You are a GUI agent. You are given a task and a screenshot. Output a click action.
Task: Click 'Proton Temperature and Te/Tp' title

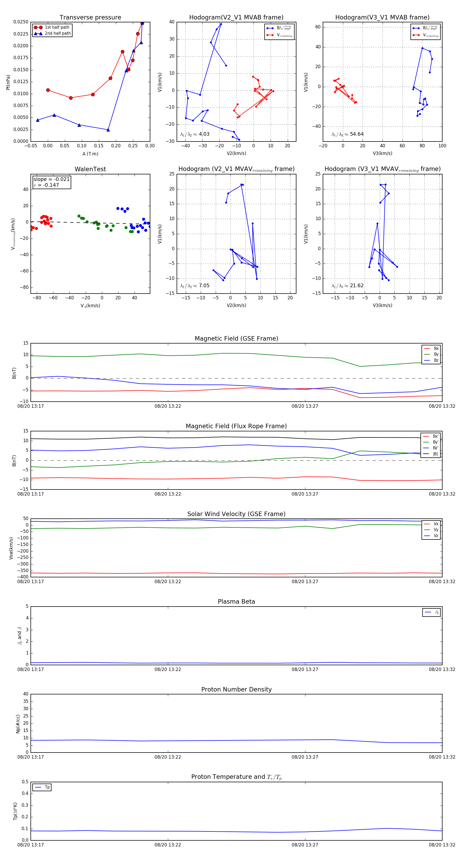[x=236, y=777]
